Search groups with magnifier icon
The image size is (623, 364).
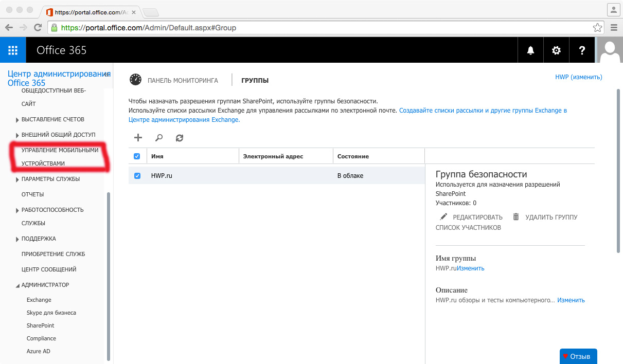(x=159, y=137)
